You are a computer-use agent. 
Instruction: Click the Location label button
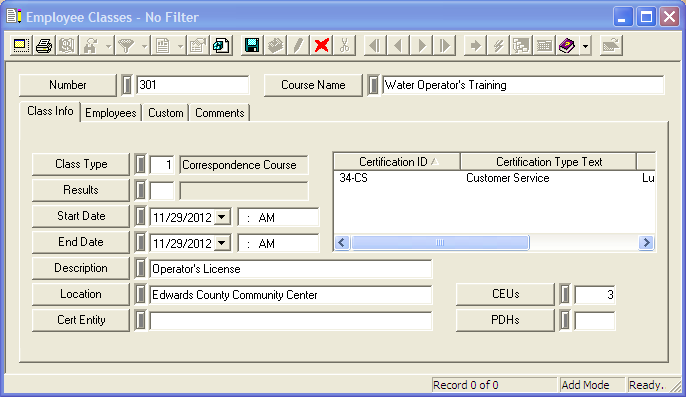(x=81, y=294)
